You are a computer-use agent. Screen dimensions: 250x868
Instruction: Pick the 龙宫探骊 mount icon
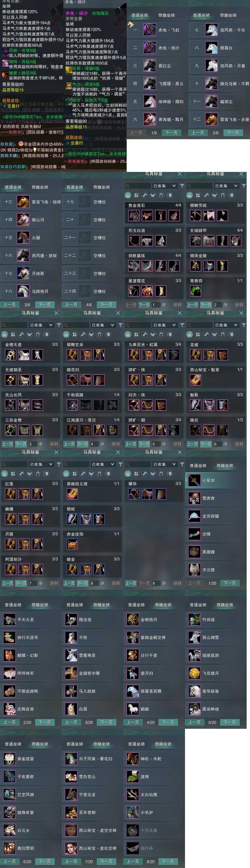[194, 516]
